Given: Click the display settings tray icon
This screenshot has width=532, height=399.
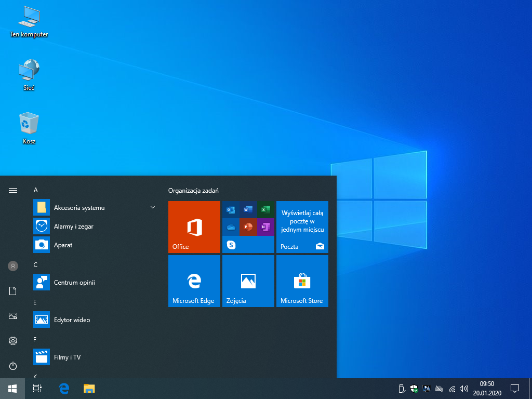Looking at the screenshot, I should pos(427,389).
